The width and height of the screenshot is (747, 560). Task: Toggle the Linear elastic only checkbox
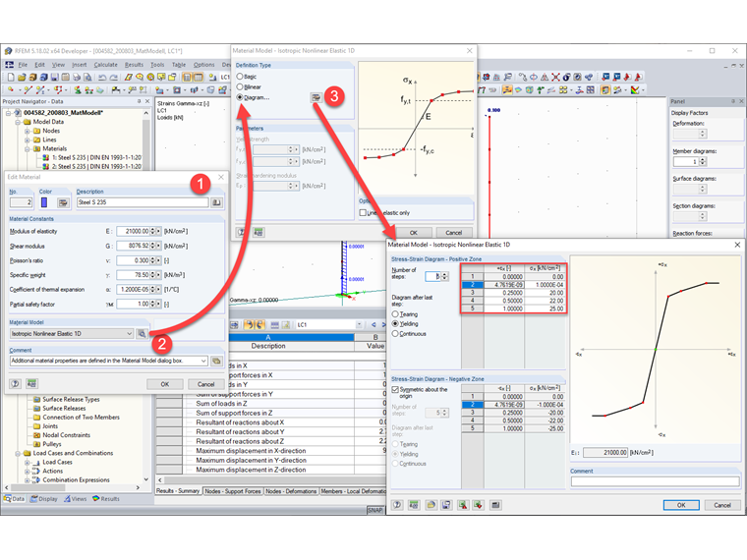(363, 213)
